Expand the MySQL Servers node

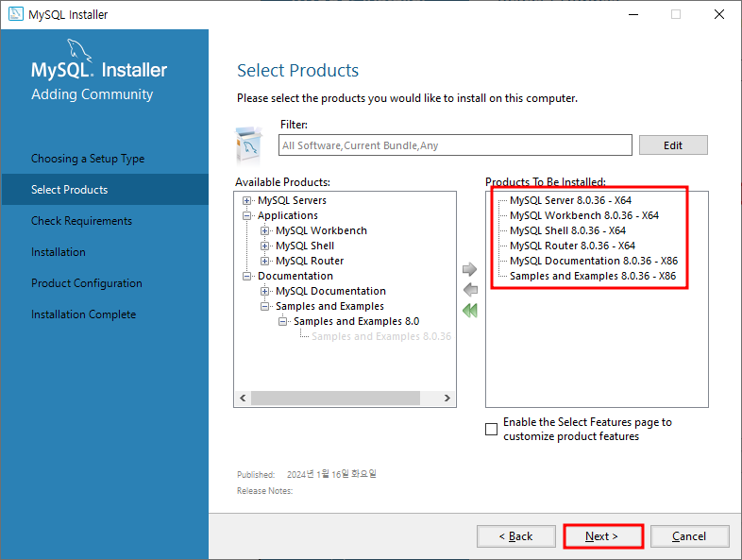point(246,201)
